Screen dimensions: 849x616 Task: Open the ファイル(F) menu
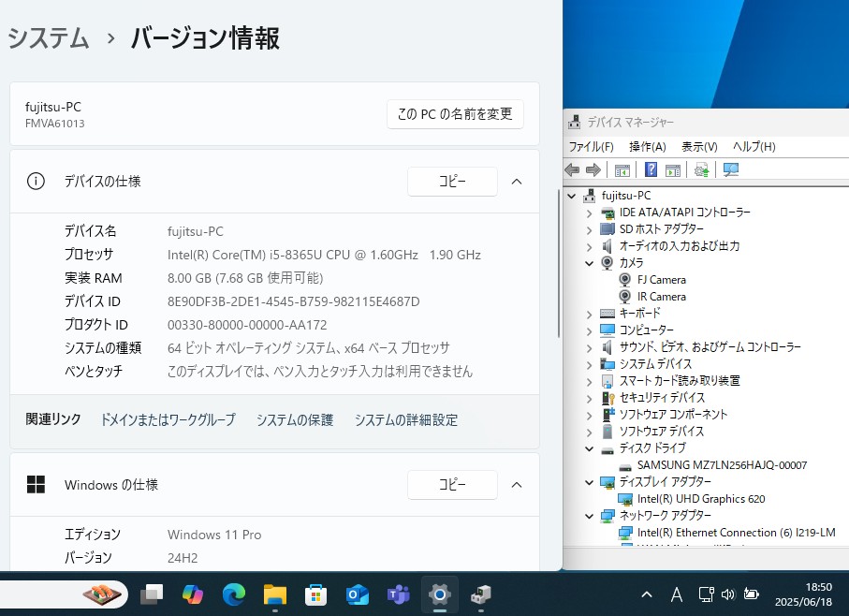pos(591,147)
